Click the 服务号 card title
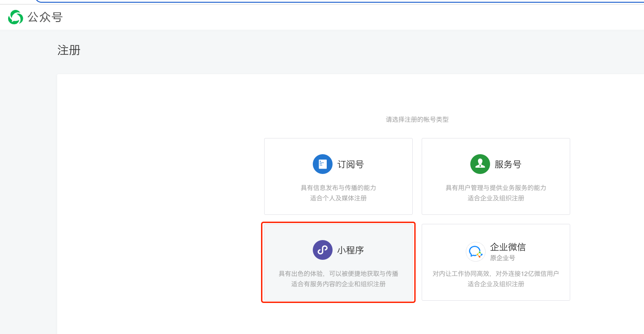Viewport: 644px width, 334px height. click(x=508, y=164)
